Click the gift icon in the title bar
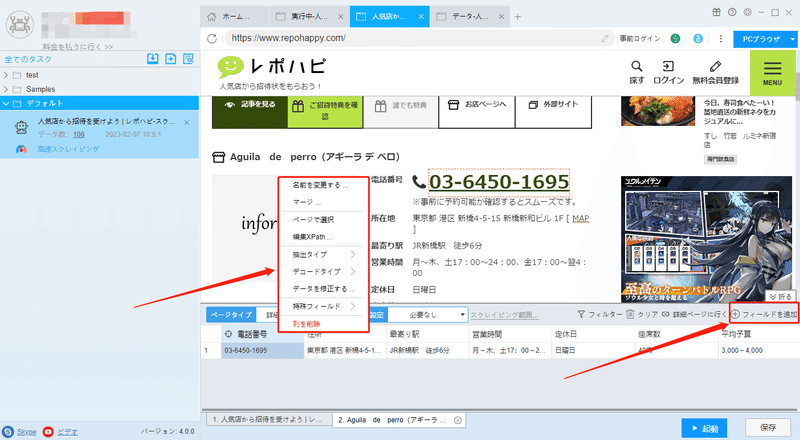The width and height of the screenshot is (800, 440). [x=716, y=12]
